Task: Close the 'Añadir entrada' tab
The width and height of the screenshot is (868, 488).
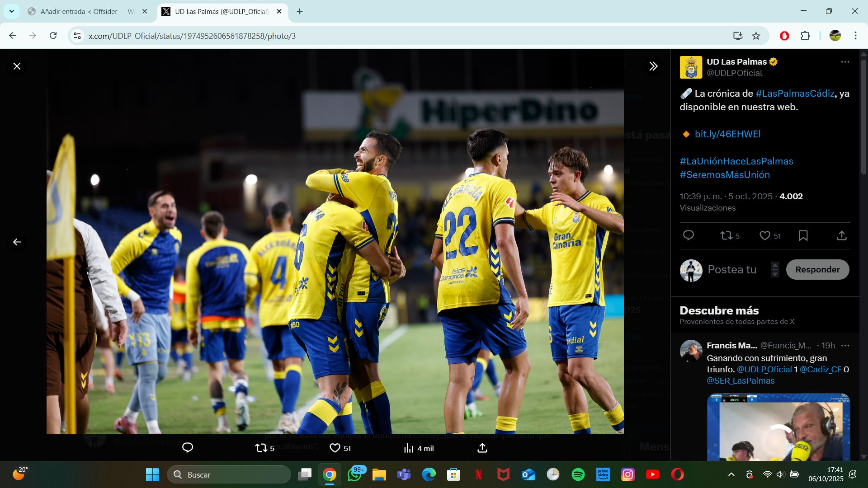Action: [145, 11]
